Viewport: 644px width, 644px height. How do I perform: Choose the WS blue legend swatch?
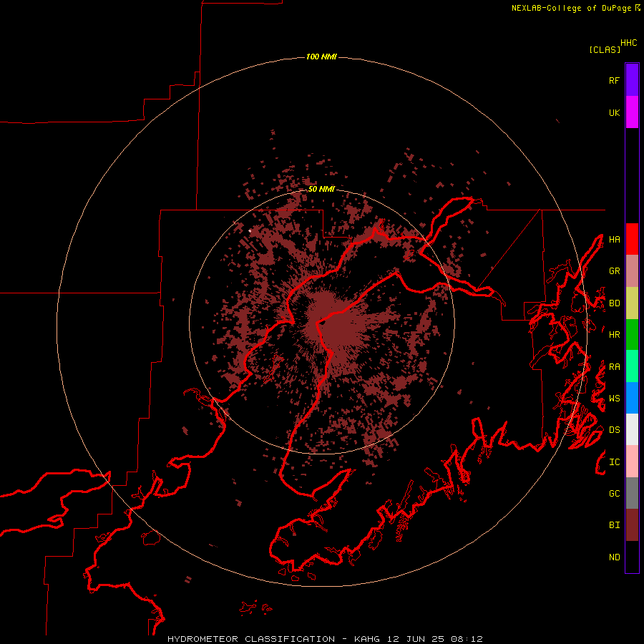click(x=632, y=398)
